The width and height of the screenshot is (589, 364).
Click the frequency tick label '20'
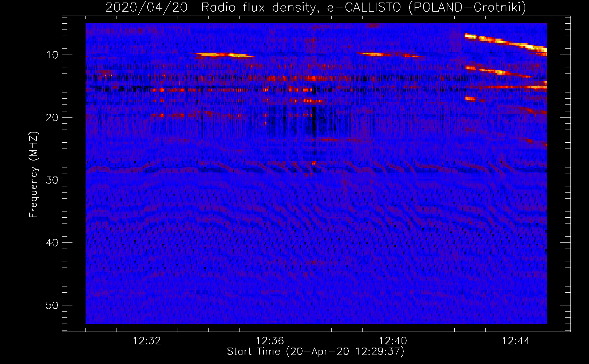[x=52, y=118]
